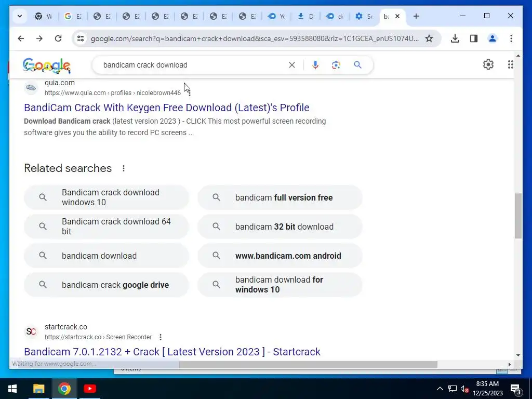Click the startcrack.co SC favicon
Screen dimensions: 532x399
31,331
